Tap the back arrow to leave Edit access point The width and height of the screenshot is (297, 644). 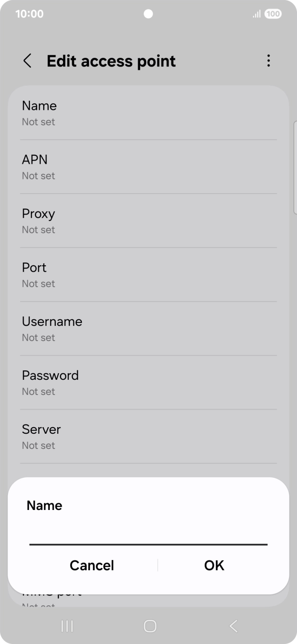[27, 61]
